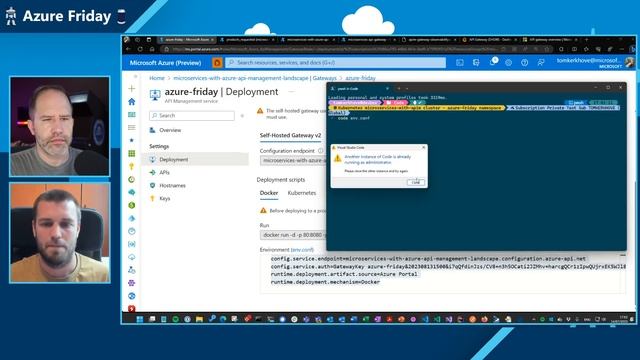
Task: Click the green dollar cost management icon
Action: [x=131, y=205]
